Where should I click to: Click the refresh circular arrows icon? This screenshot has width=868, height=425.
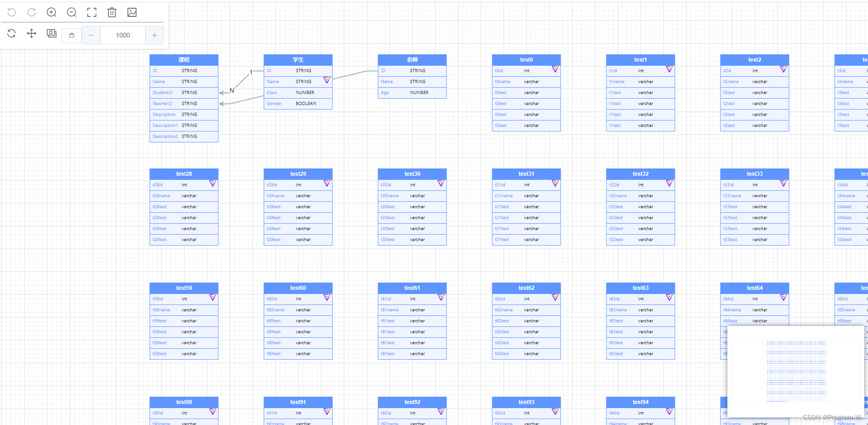point(12,33)
